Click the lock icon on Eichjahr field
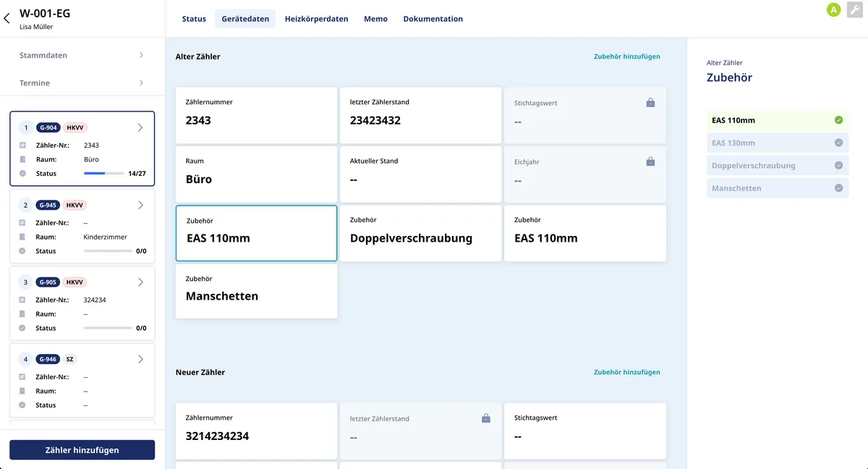The image size is (868, 469). (650, 161)
